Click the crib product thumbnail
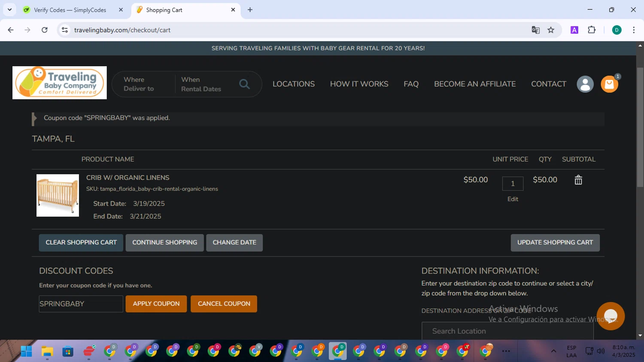Image resolution: width=644 pixels, height=362 pixels. 58,195
